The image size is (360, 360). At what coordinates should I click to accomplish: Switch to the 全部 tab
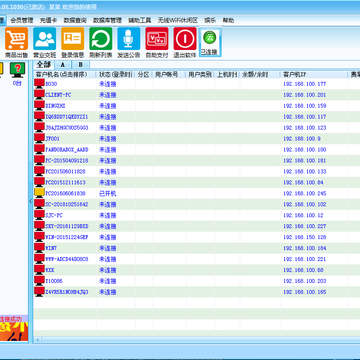(44, 64)
